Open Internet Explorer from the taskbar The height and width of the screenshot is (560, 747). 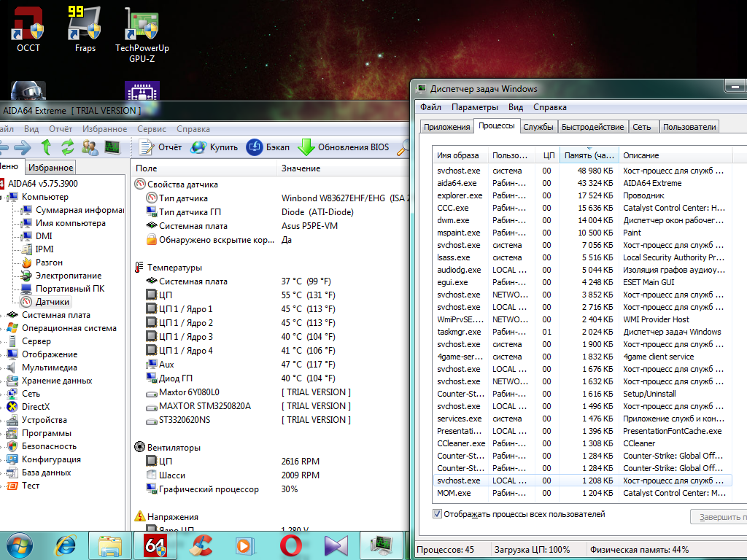[x=66, y=545]
